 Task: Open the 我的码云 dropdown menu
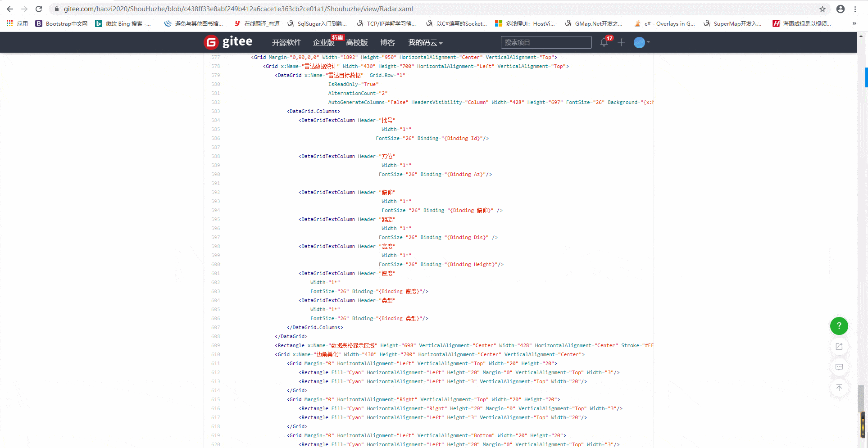[423, 42]
